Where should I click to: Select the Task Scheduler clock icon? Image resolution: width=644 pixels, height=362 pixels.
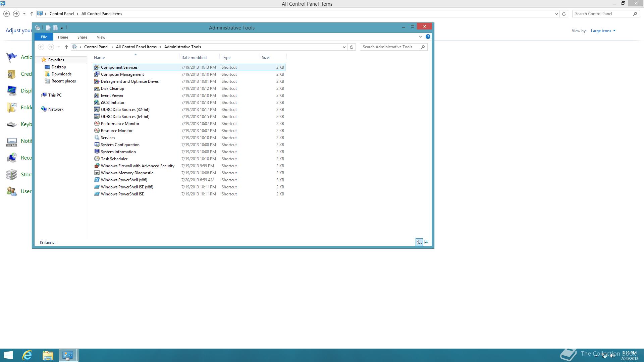tap(97, 159)
